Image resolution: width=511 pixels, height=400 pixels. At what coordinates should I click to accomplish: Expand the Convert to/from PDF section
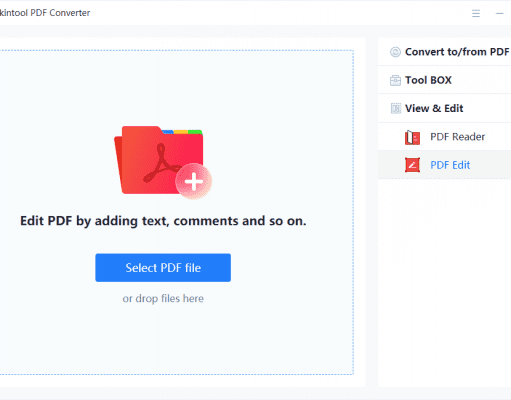pyautogui.click(x=445, y=52)
